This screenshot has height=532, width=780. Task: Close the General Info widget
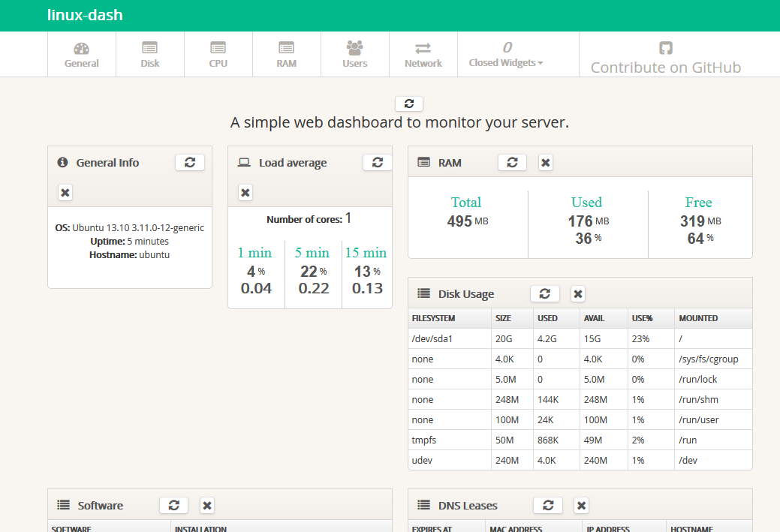65,193
